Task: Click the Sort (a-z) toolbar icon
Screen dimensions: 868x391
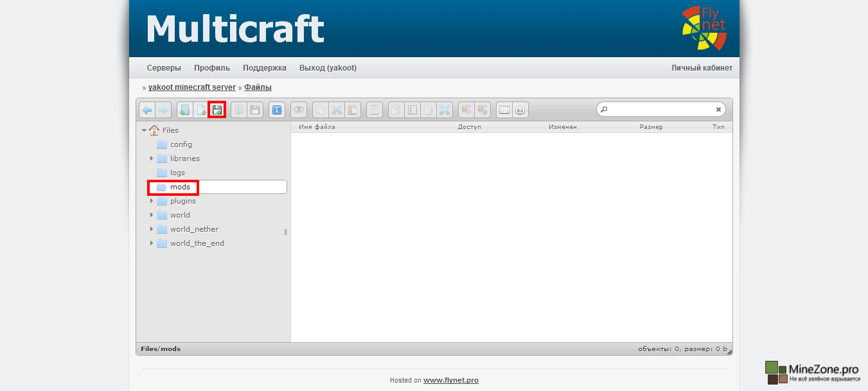Action: coord(520,110)
